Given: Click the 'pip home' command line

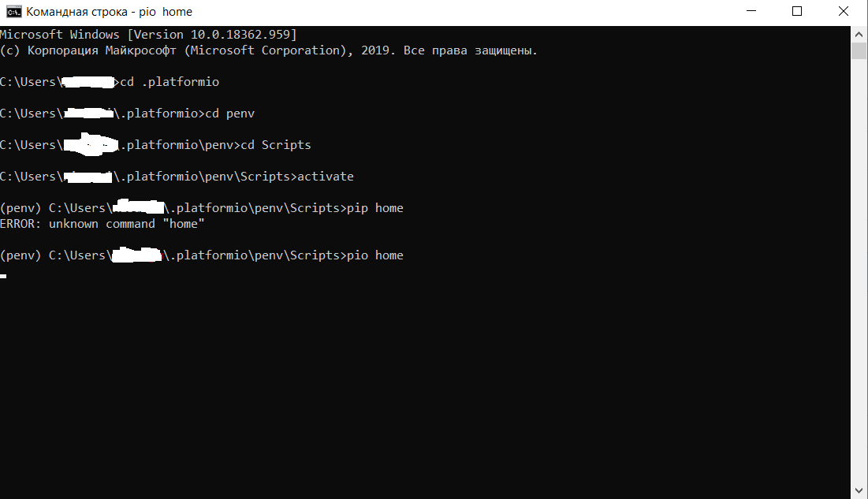Looking at the screenshot, I should click(x=377, y=207).
